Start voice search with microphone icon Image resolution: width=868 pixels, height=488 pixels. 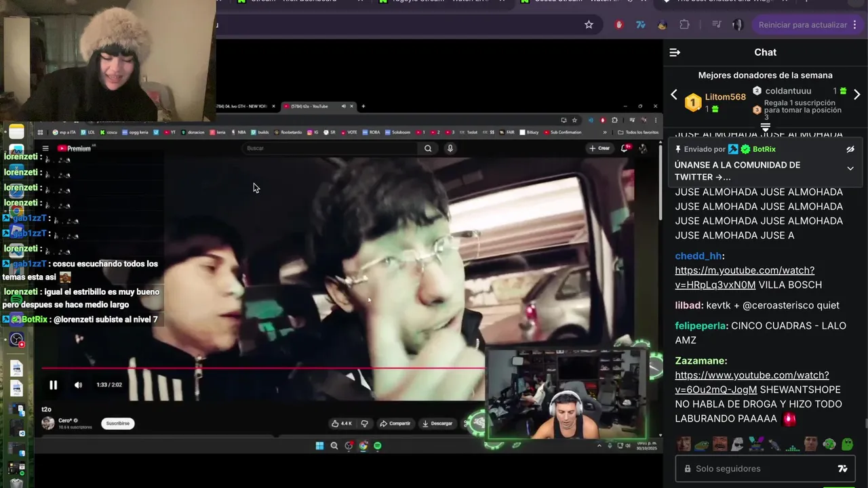pos(450,148)
